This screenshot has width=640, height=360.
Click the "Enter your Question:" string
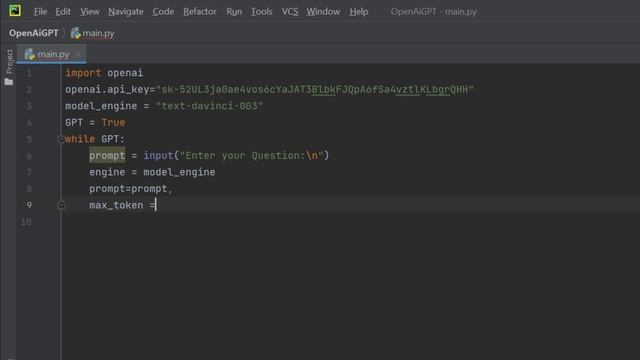pos(251,156)
